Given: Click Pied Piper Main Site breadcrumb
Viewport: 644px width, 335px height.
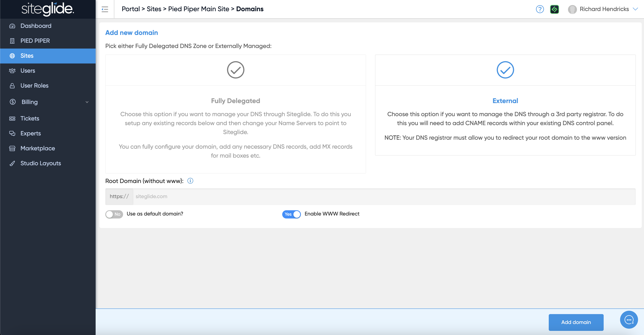Looking at the screenshot, I should pos(199,9).
